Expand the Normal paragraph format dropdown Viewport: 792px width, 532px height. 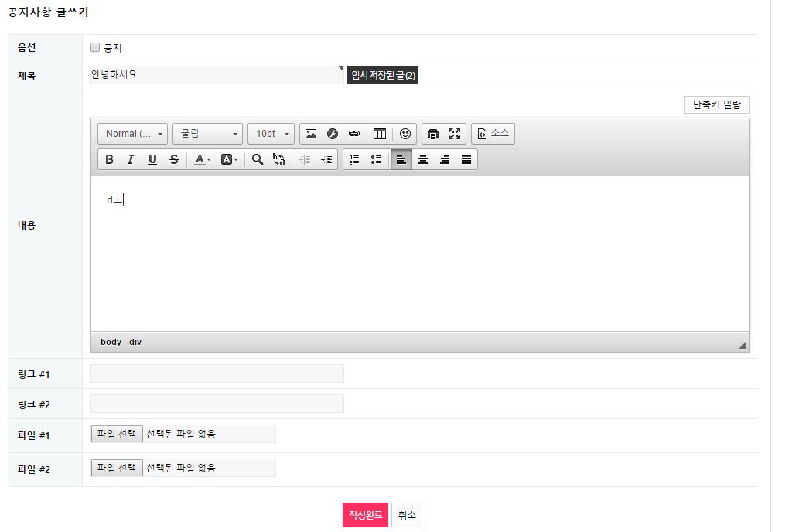133,134
